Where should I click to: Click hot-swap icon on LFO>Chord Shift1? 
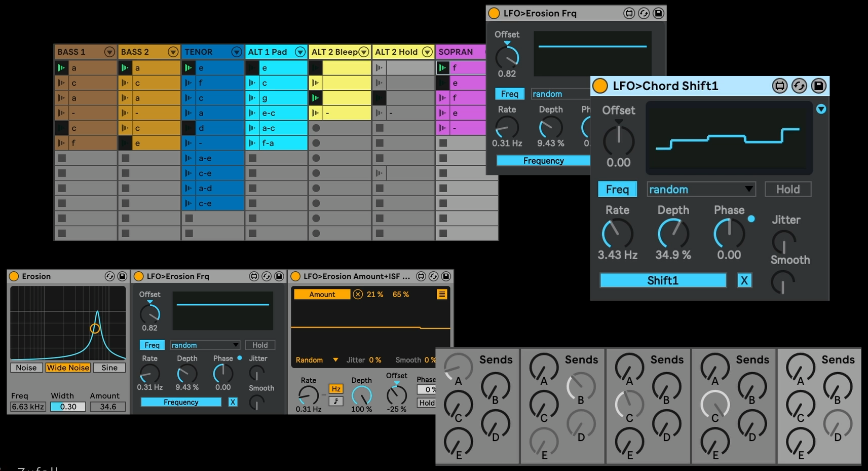tap(799, 86)
